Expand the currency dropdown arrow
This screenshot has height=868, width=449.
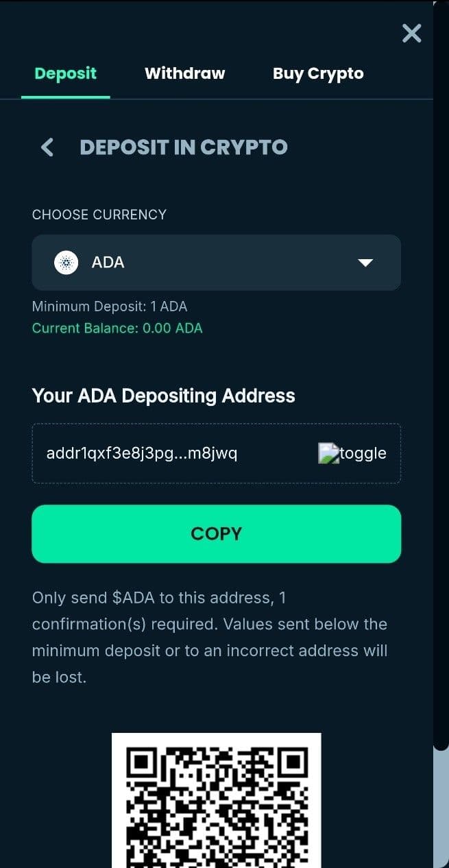click(x=365, y=263)
